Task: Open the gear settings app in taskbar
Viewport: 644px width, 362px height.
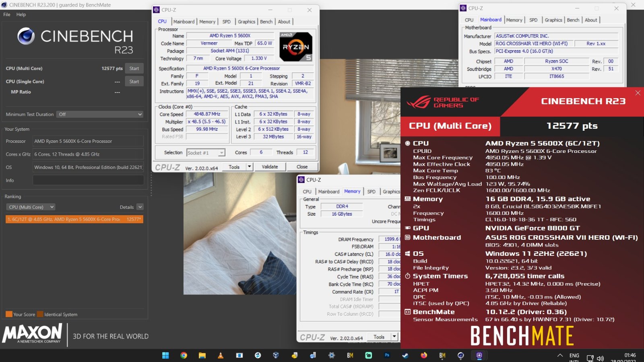Action: pos(332,355)
